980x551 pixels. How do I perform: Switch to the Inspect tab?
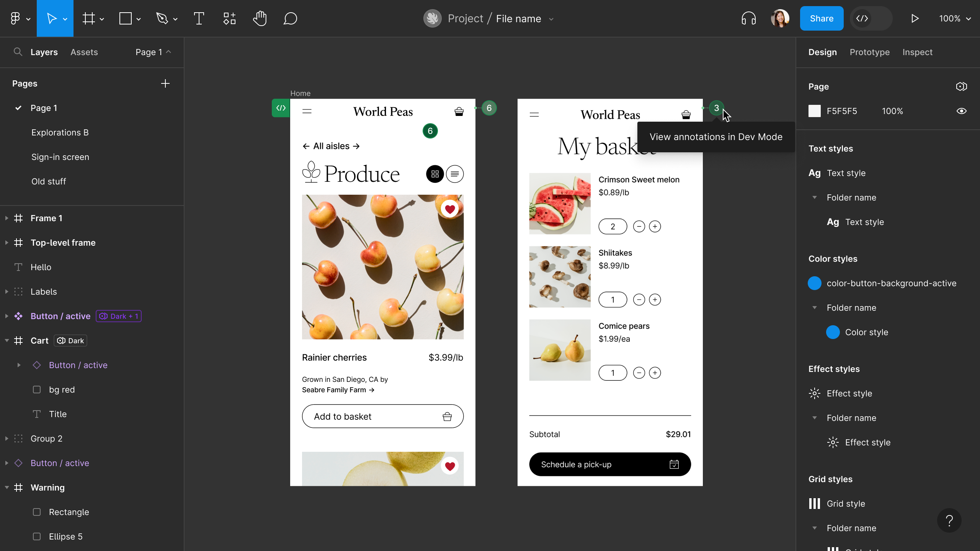click(x=917, y=52)
